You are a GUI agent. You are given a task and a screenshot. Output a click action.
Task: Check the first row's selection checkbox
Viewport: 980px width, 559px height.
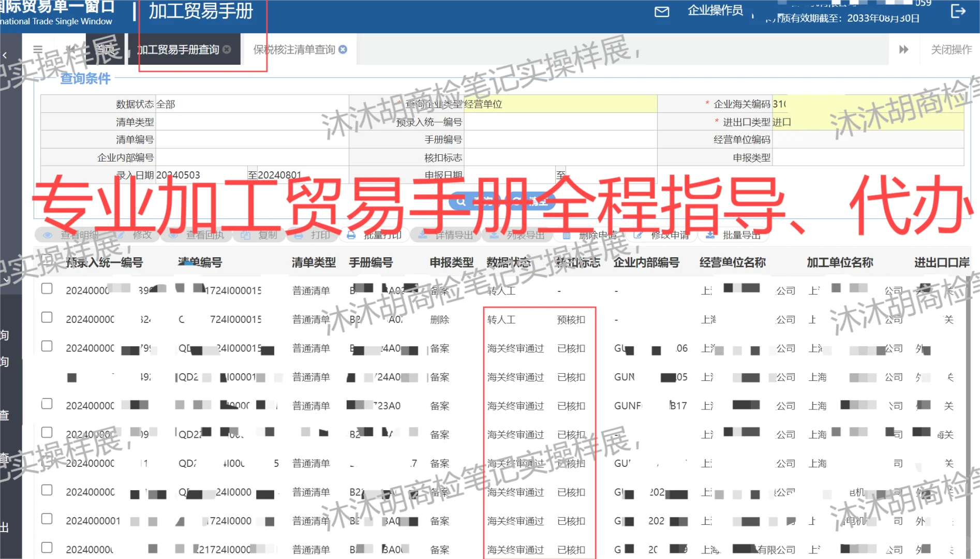pos(47,289)
